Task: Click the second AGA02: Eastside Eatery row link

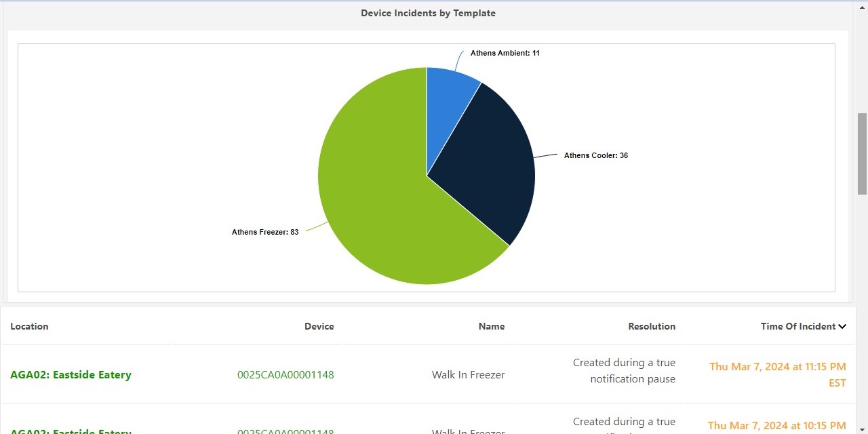Action: (x=71, y=431)
